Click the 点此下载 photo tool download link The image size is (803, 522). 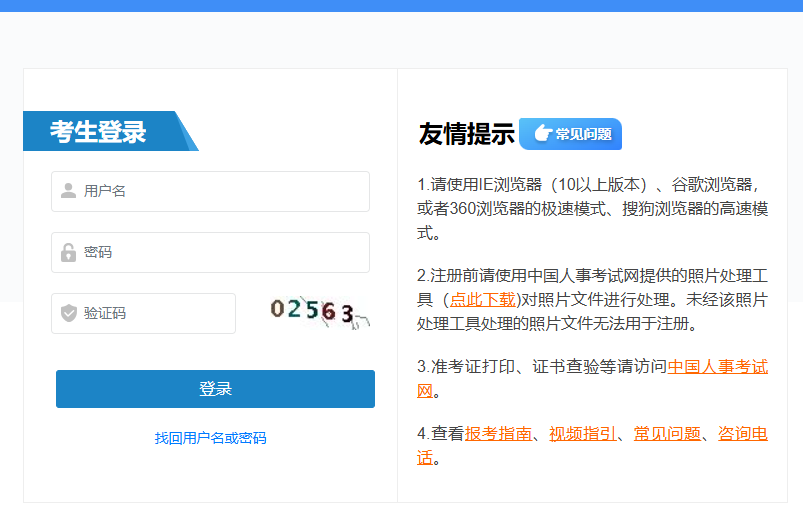[482, 299]
